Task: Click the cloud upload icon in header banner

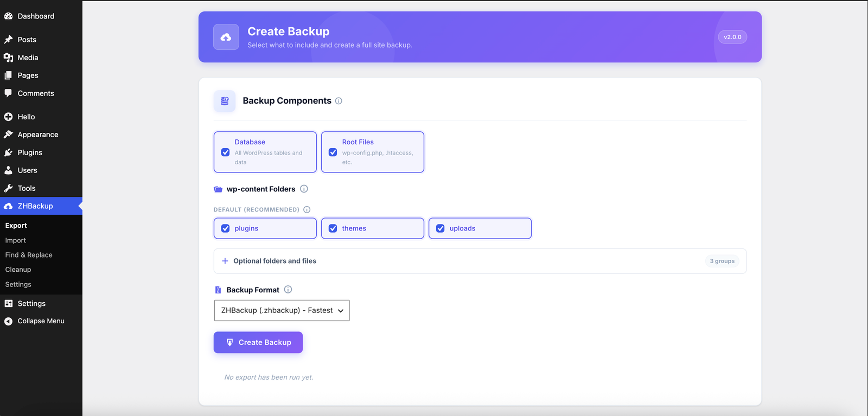Action: pyautogui.click(x=226, y=37)
